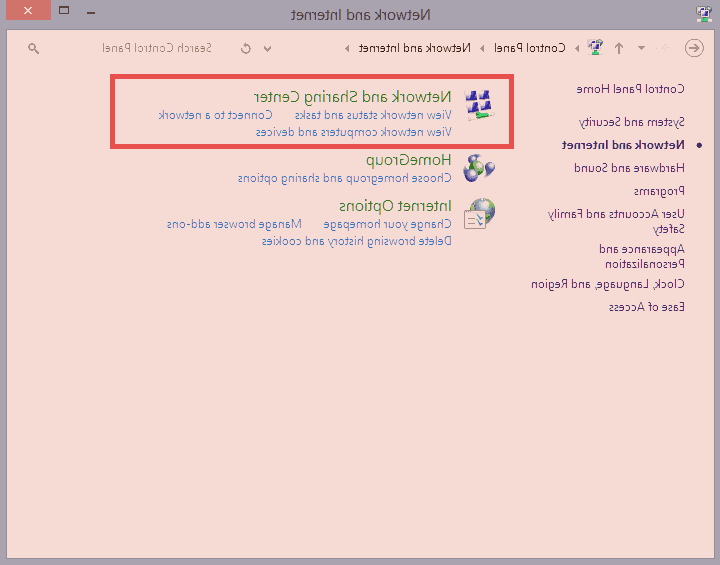Click the Up arrow in navigation bar
Screen dimensions: 720x565
click(619, 48)
